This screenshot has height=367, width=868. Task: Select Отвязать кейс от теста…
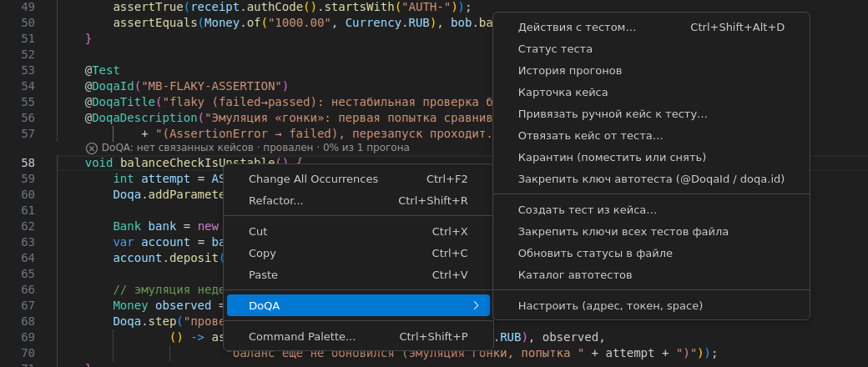click(x=651, y=136)
